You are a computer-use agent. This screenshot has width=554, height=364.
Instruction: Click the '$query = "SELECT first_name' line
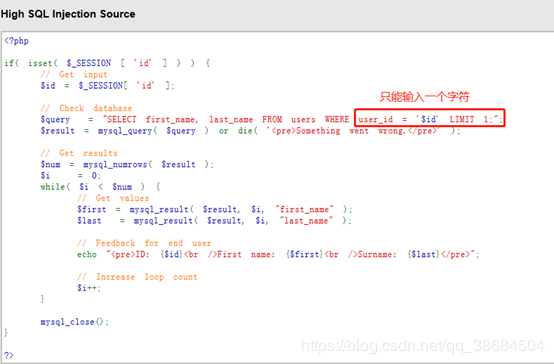(x=272, y=119)
